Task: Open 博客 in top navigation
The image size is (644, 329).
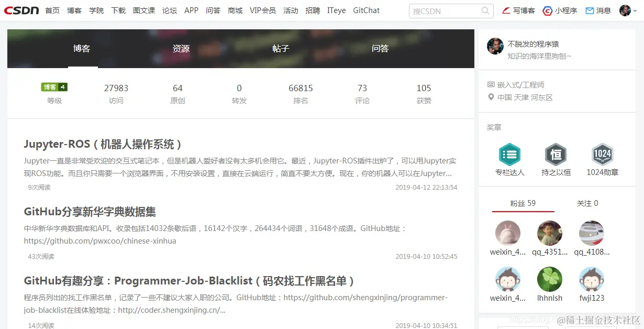Action: 74,10
